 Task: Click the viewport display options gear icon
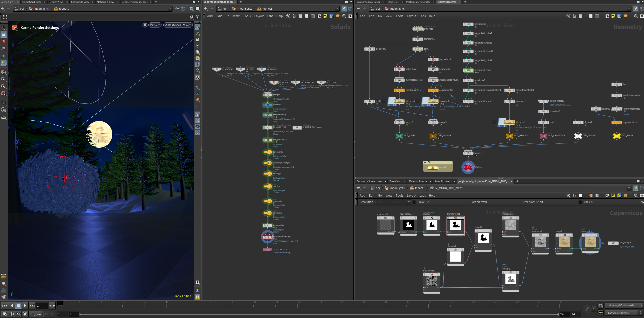click(x=191, y=17)
